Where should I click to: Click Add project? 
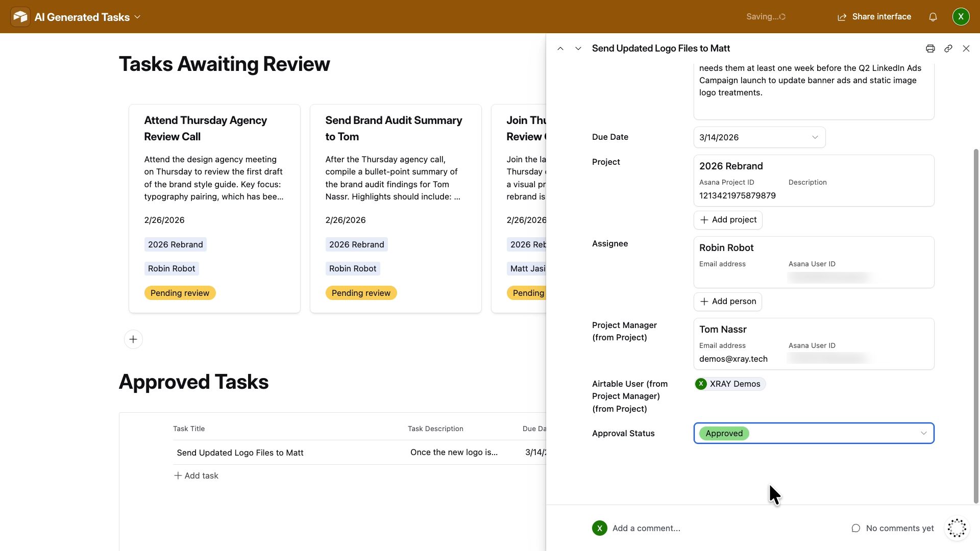click(x=728, y=220)
